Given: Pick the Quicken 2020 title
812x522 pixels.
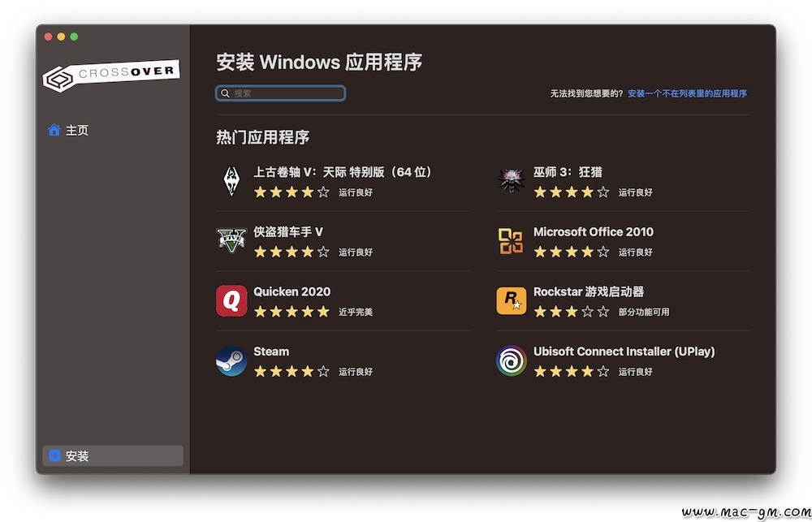Looking at the screenshot, I should point(292,291).
